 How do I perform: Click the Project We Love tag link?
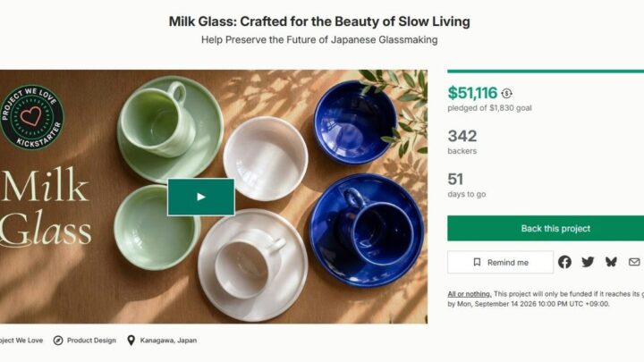tap(21, 341)
